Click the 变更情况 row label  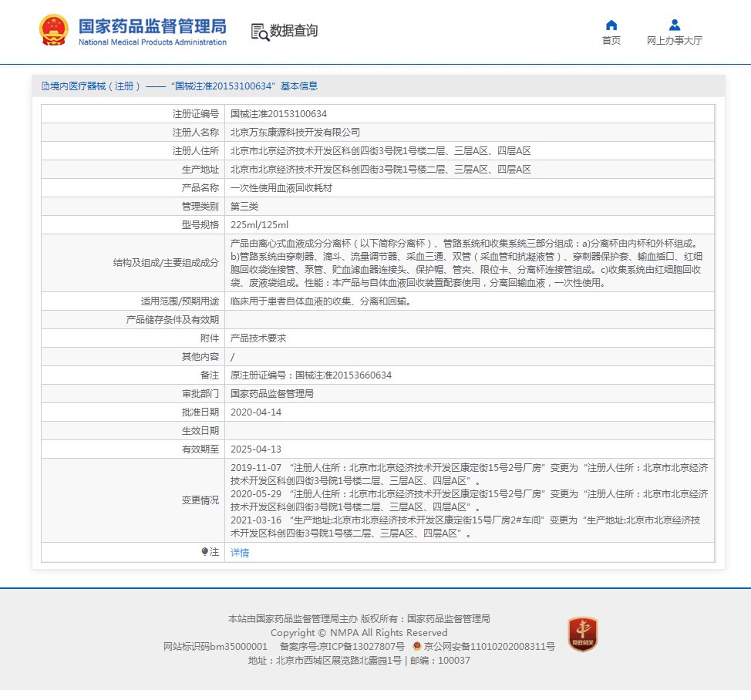200,500
